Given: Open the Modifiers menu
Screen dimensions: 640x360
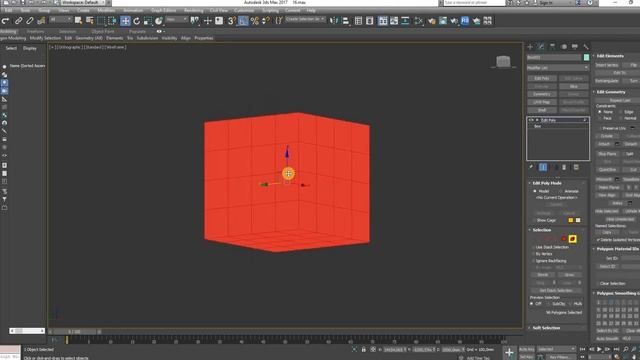Looking at the screenshot, I should coord(106,10).
